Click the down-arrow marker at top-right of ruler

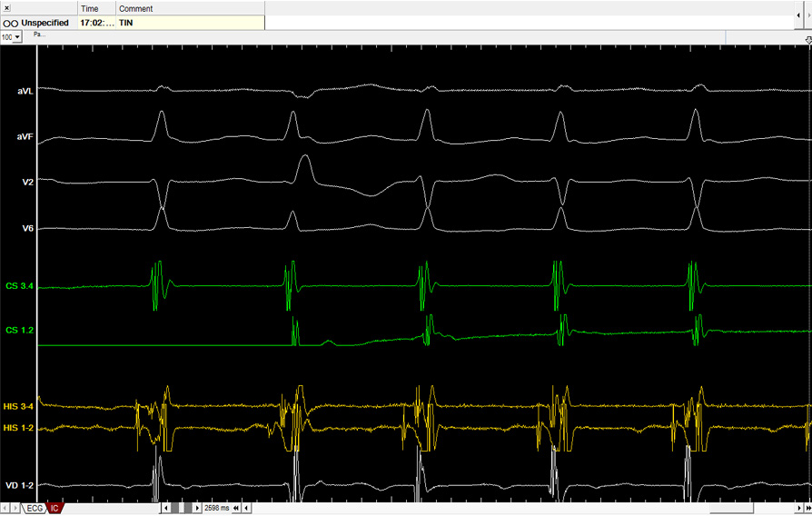coord(807,41)
